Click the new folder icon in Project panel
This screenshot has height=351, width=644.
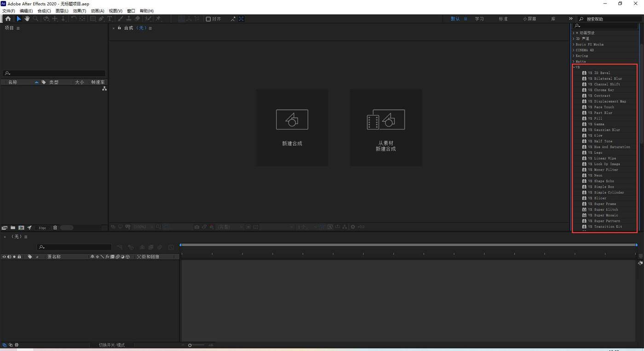pos(13,227)
